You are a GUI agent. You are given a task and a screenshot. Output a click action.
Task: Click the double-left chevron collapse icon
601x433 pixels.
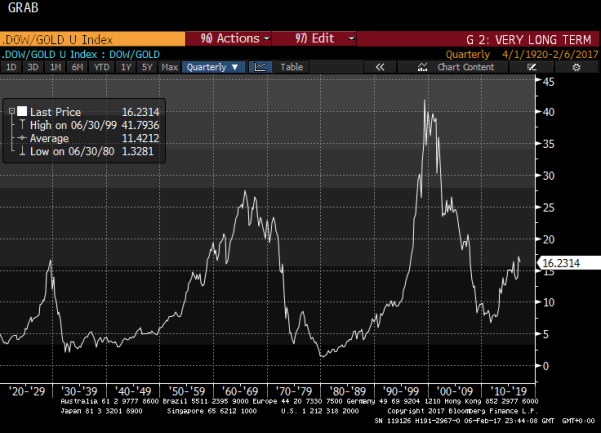[x=380, y=67]
